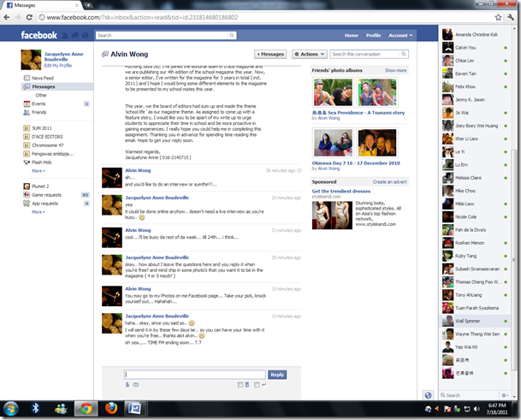The image size is (521, 420).
Task: Expand More under the apps list
Action: coord(38,212)
